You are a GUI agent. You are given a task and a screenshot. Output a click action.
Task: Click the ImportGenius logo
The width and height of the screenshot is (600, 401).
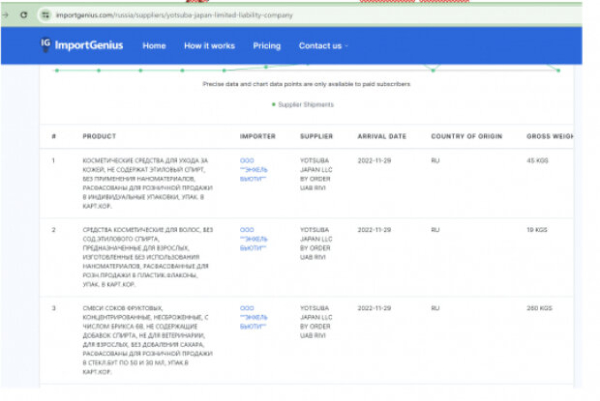pos(82,45)
